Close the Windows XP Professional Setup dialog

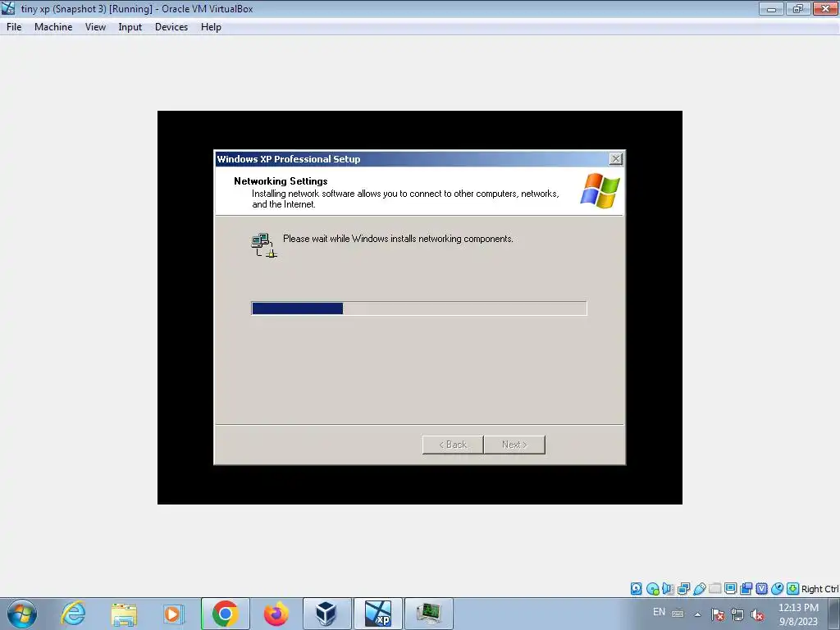click(616, 158)
